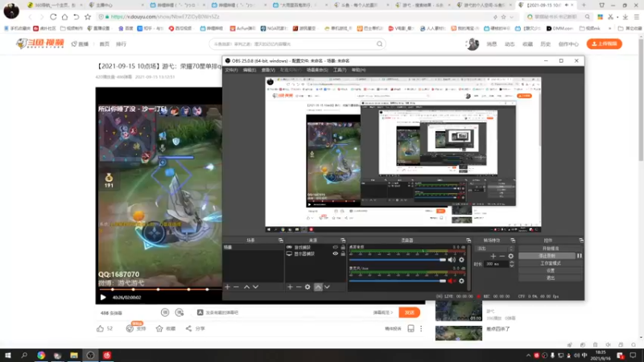The width and height of the screenshot is (644, 362).
Task: Open the fade transition type dropdown
Action: coord(494,249)
